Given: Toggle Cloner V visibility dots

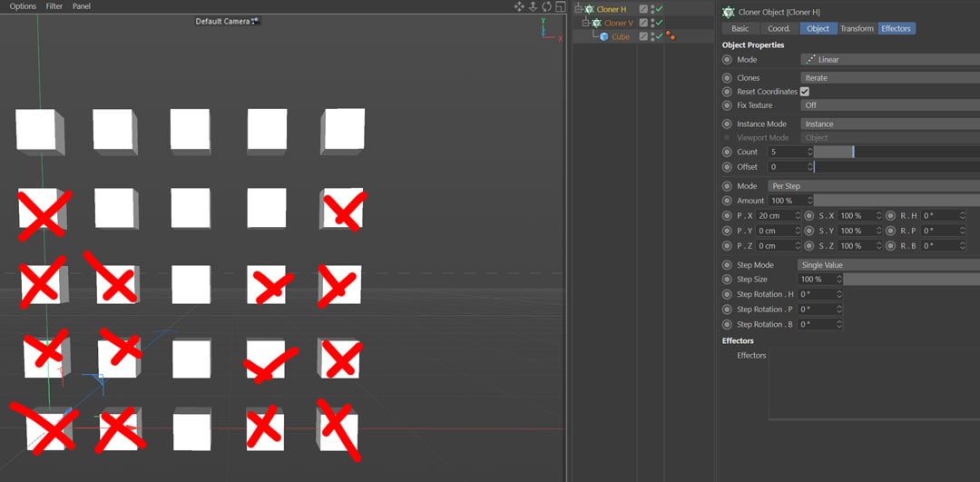Looking at the screenshot, I should (x=652, y=23).
